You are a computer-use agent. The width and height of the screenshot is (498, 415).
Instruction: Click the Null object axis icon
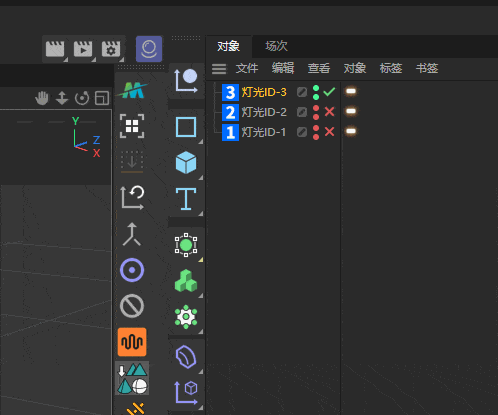coord(186,80)
